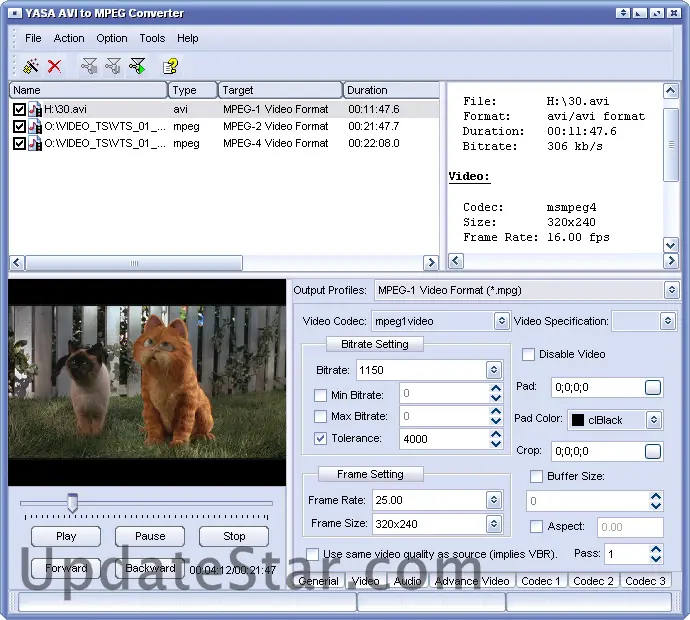
Task: Toggle the Tolerance checkbox
Action: [x=320, y=438]
